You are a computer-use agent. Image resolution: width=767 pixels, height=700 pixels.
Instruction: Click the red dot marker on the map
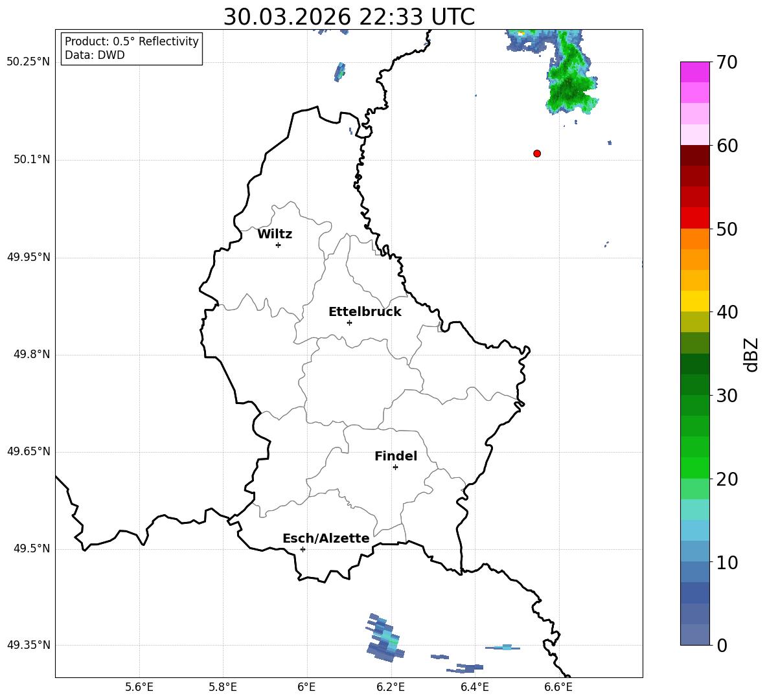click(537, 153)
